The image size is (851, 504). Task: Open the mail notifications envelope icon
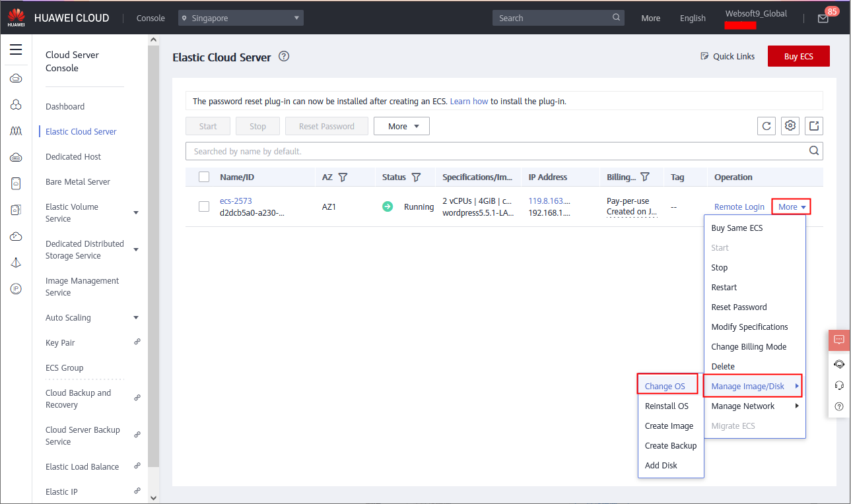click(823, 18)
